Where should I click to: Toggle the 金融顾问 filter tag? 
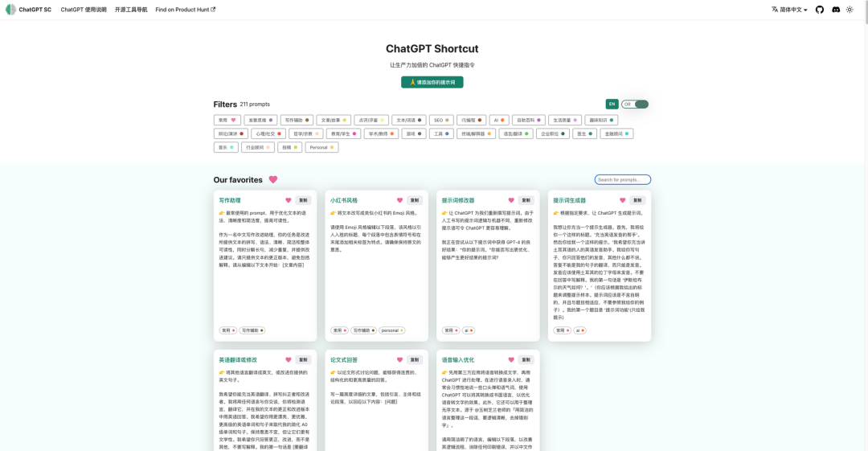coord(616,133)
